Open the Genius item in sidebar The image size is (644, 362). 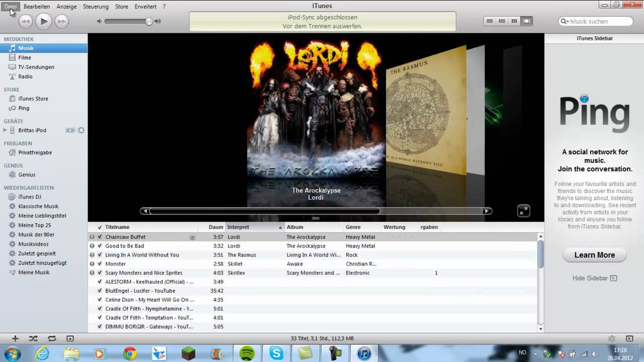[27, 174]
